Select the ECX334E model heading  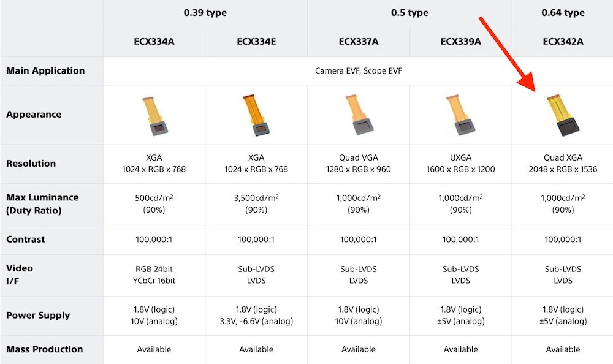(256, 42)
